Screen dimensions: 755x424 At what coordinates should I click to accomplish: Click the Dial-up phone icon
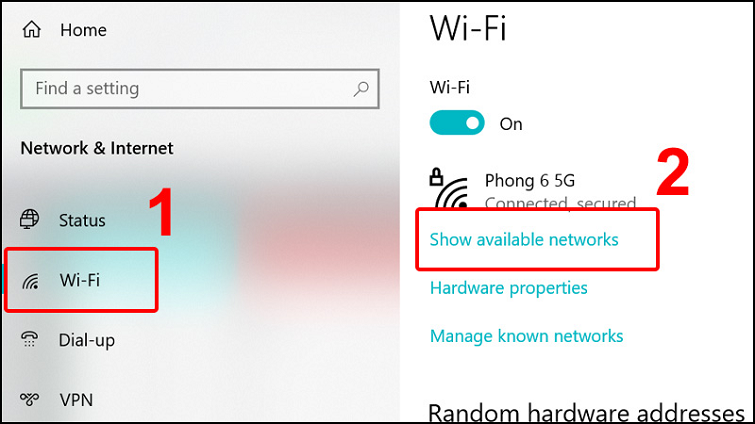pyautogui.click(x=29, y=339)
